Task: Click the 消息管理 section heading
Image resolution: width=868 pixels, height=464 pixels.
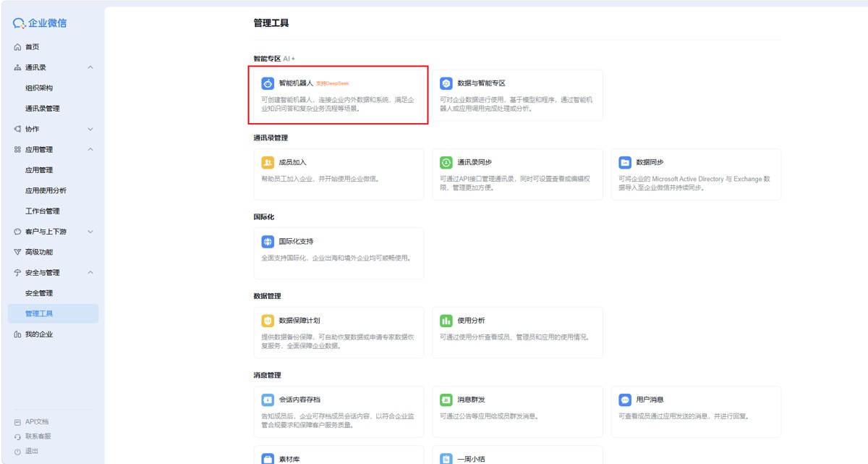Action: [x=267, y=375]
